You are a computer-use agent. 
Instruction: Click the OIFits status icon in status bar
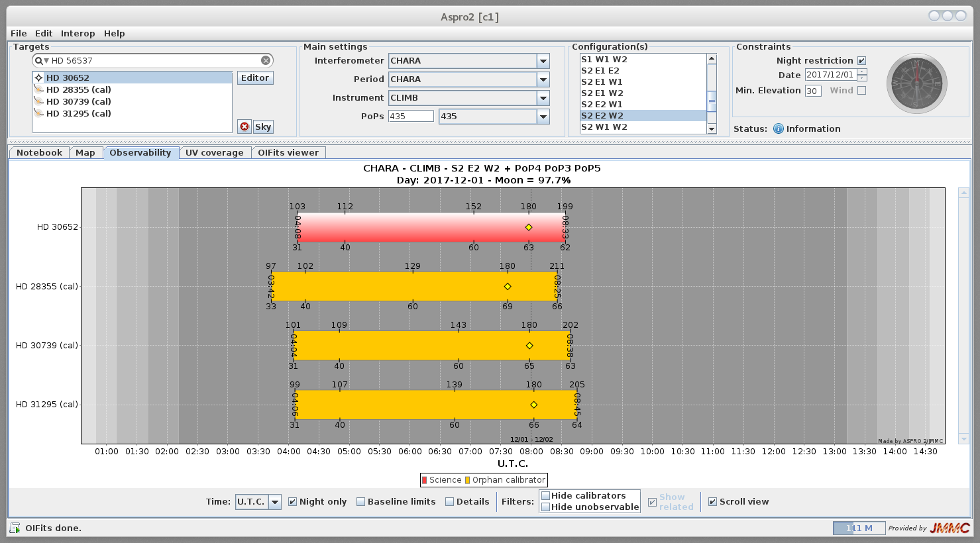pos(15,528)
